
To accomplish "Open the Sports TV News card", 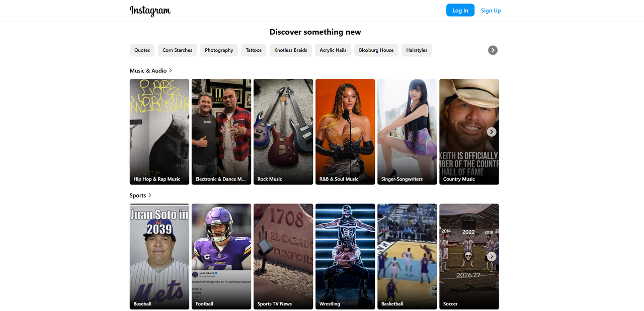I will point(283,256).
